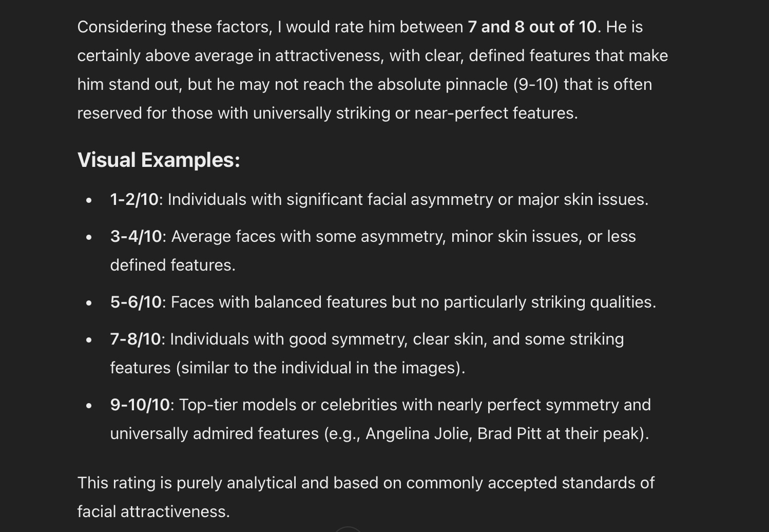Click the bullet dot before "1-2/10"
Screen dimensions: 769x532
89,200
